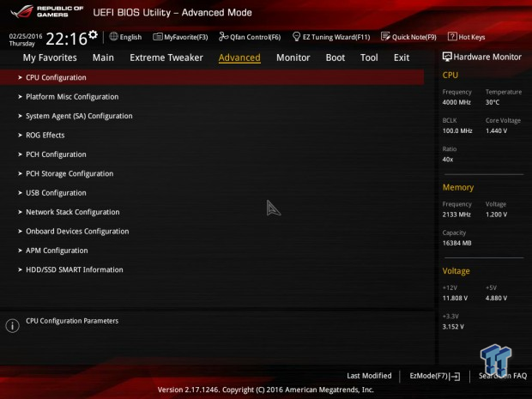532x399 pixels.
Task: Switch to the Main tab
Action: click(103, 57)
